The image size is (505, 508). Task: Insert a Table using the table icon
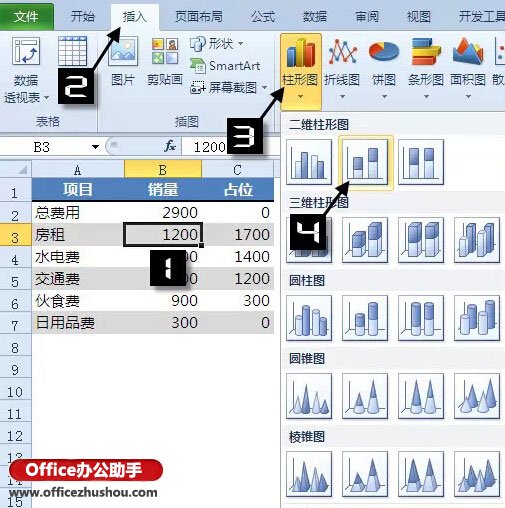(72, 51)
